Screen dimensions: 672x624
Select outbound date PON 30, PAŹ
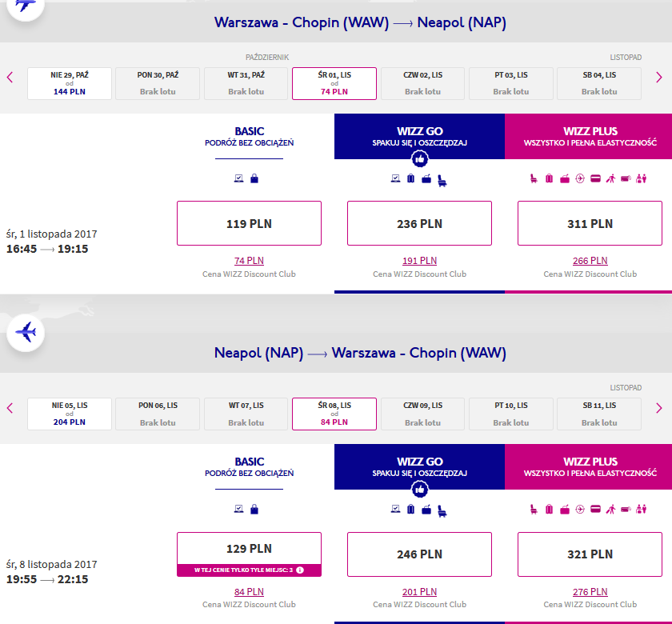click(158, 83)
